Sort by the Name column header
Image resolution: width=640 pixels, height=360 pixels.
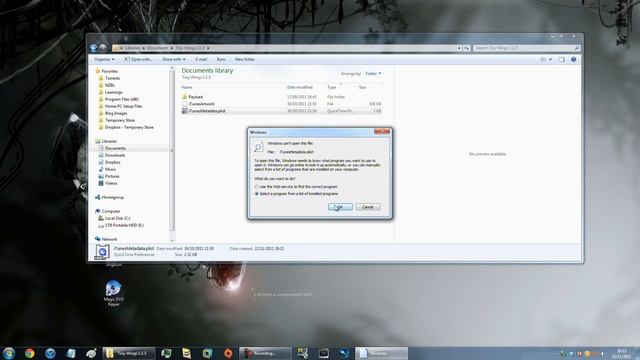point(187,87)
